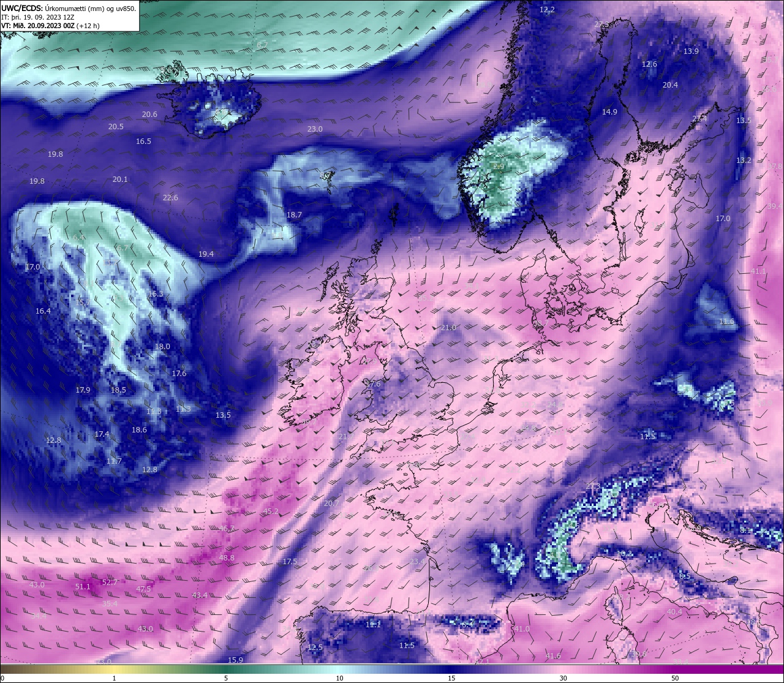Click the initial time line 'IT: þri. 19. 09. 2023 12Z'
Viewport: 784px width, 683px height.
pyautogui.click(x=37, y=17)
